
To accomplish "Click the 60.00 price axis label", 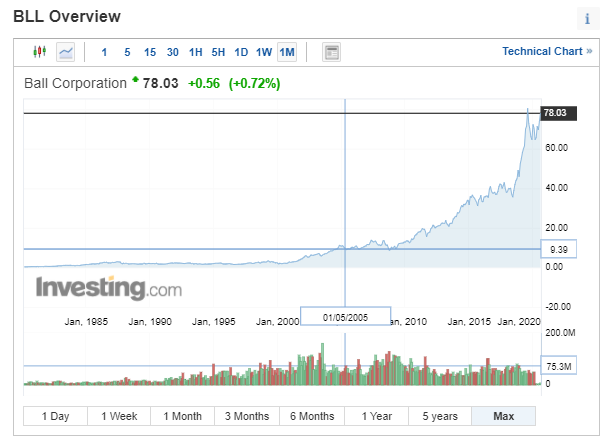I will [556, 148].
